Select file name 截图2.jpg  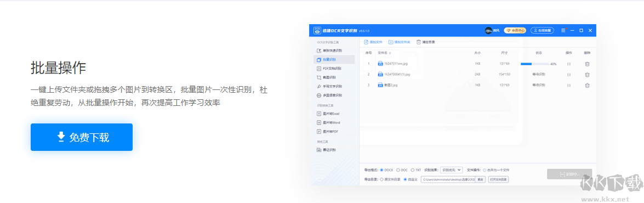(391, 85)
